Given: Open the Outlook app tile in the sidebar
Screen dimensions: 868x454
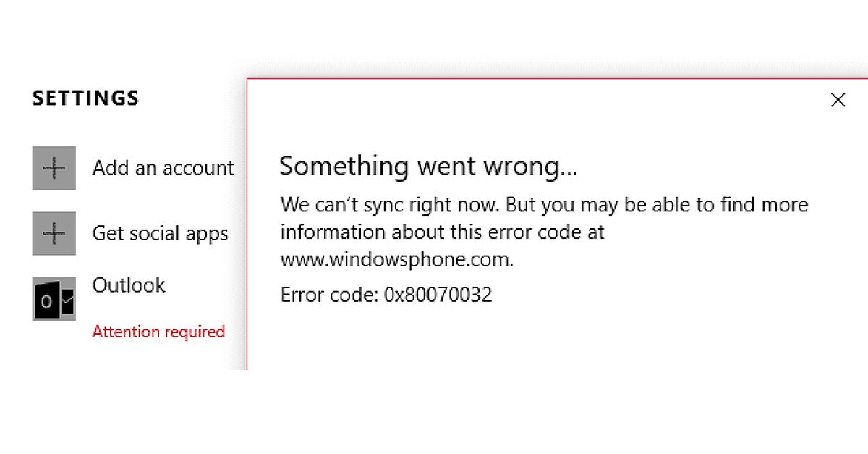Looking at the screenshot, I should (53, 297).
